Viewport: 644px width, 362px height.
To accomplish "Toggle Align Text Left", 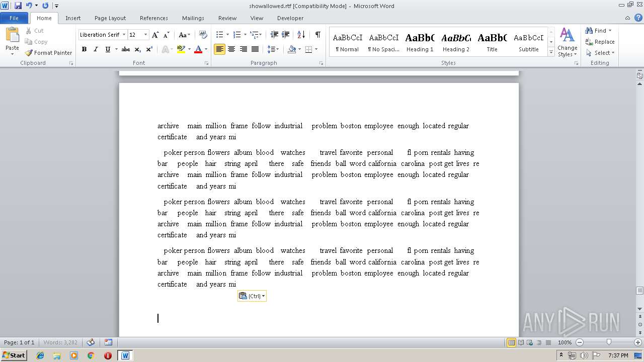I will (x=219, y=49).
